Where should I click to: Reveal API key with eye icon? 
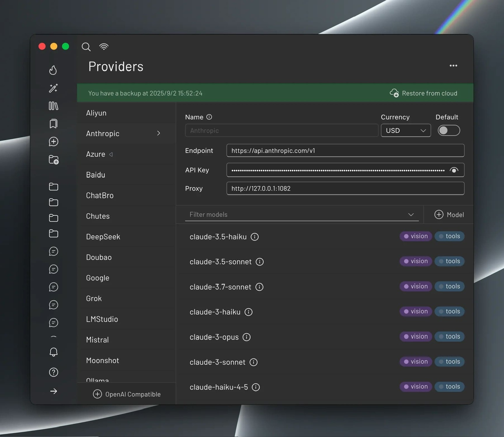coord(454,170)
